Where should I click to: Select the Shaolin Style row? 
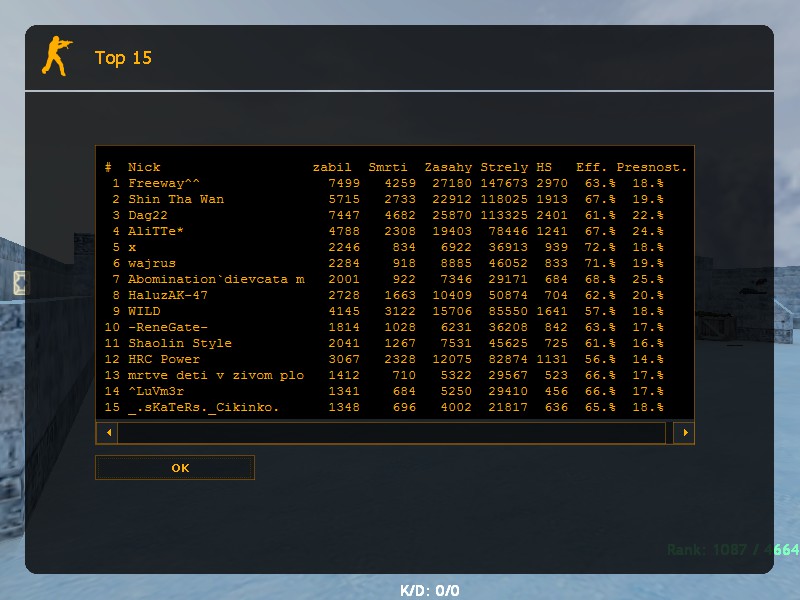pyautogui.click(x=179, y=343)
